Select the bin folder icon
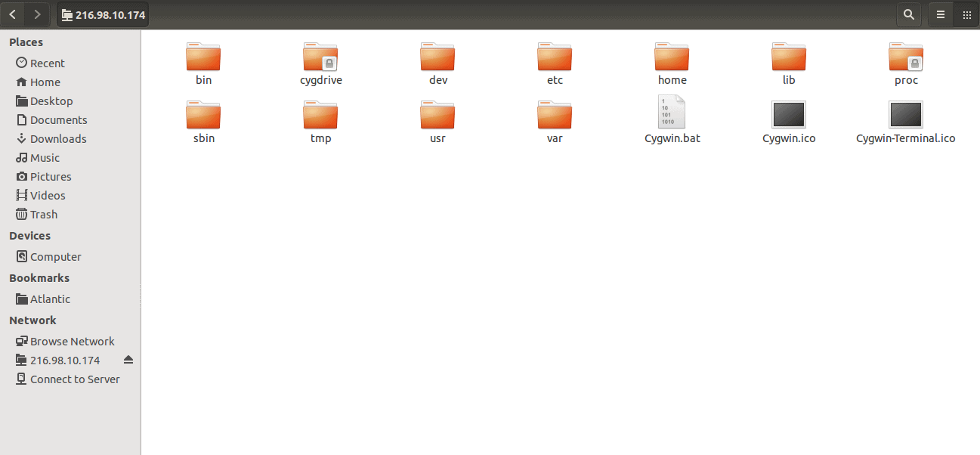Screen dimensions: 980x455 (x=203, y=57)
